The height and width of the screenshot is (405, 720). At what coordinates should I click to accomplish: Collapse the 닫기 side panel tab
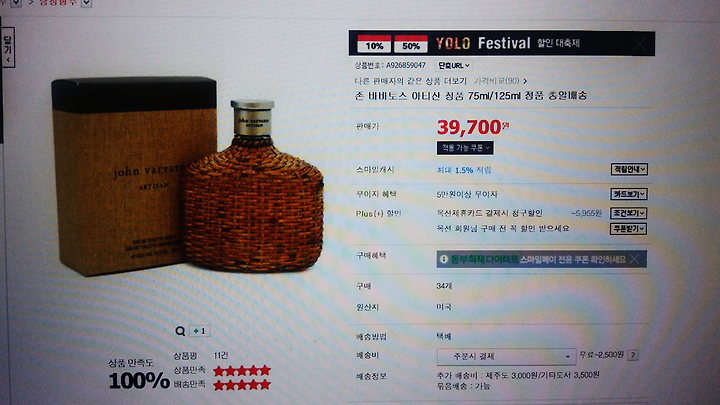point(8,47)
